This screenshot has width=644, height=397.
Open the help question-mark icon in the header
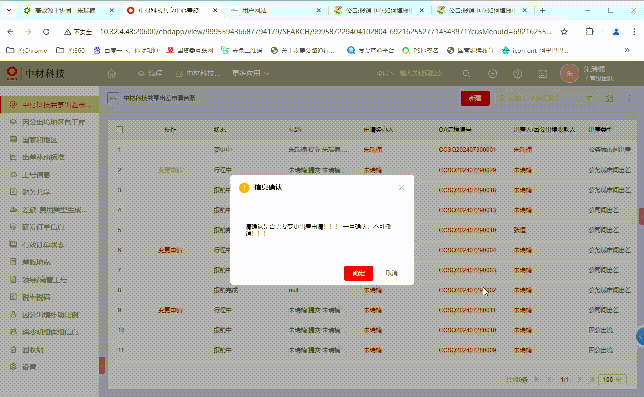(x=518, y=73)
